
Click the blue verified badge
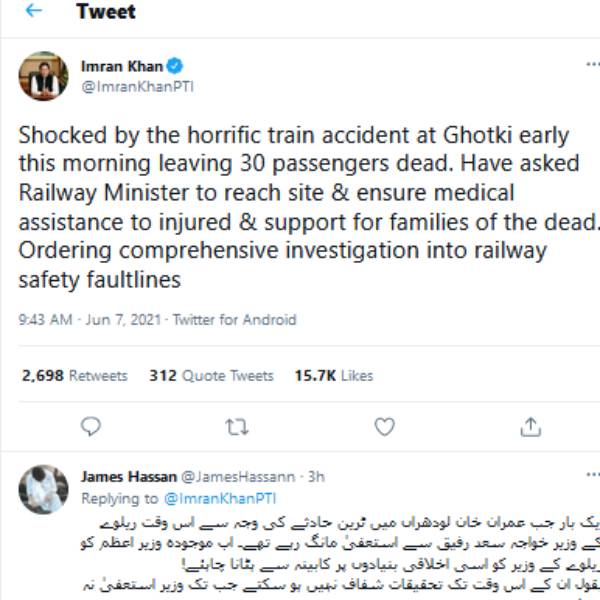pyautogui.click(x=175, y=67)
